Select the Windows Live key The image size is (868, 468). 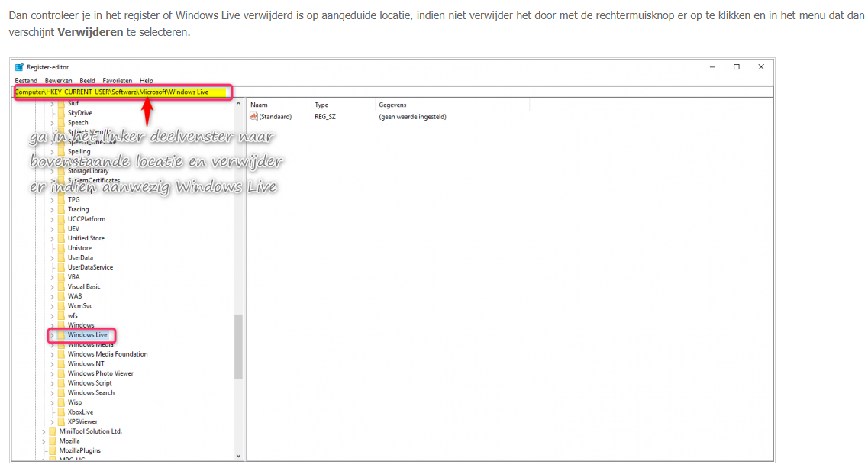click(88, 335)
